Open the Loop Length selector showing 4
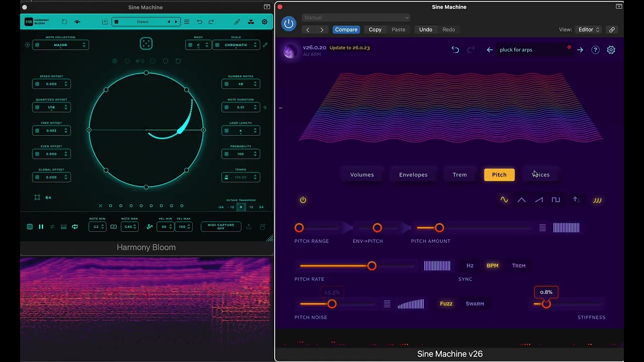The image size is (644, 362). click(x=240, y=131)
